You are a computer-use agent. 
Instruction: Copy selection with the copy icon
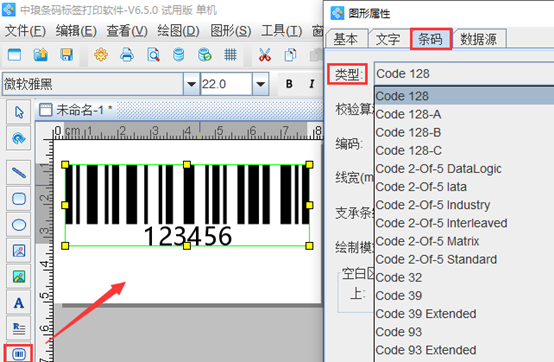[290, 55]
